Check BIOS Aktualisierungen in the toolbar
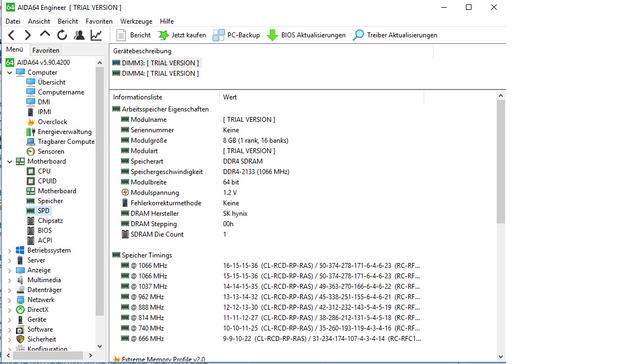This screenshot has height=364, width=633. tap(307, 35)
